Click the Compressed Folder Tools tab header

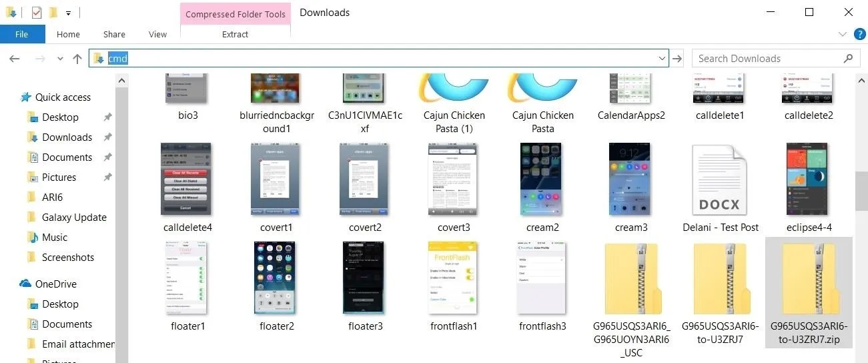(236, 14)
